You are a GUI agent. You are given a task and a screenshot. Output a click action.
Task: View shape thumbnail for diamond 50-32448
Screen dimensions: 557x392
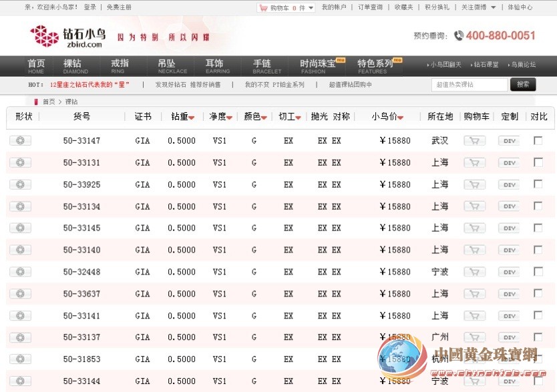point(19,272)
